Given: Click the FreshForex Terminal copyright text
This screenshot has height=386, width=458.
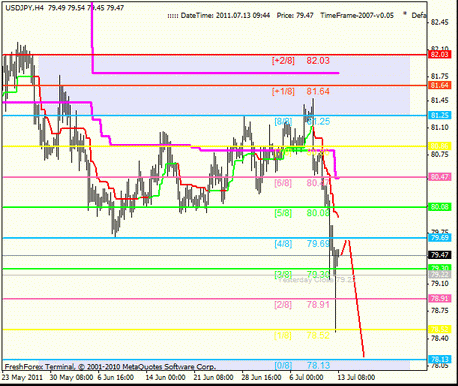Looking at the screenshot, I should [x=110, y=367].
